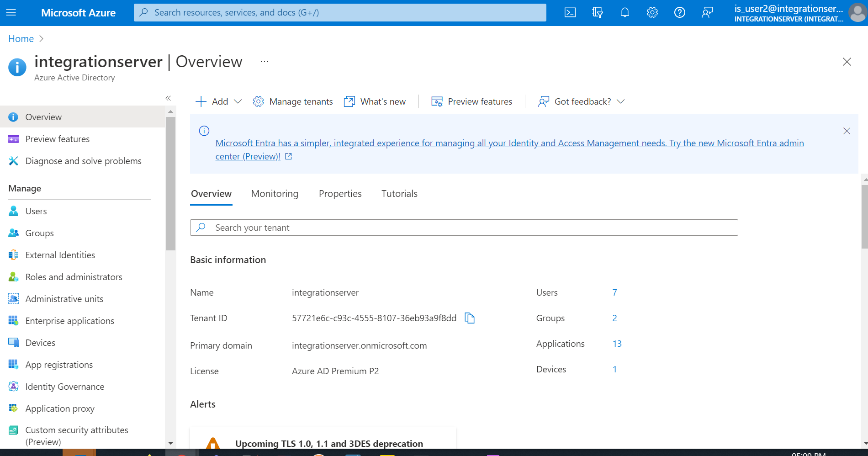
Task: Switch to the Properties tab
Action: click(340, 194)
